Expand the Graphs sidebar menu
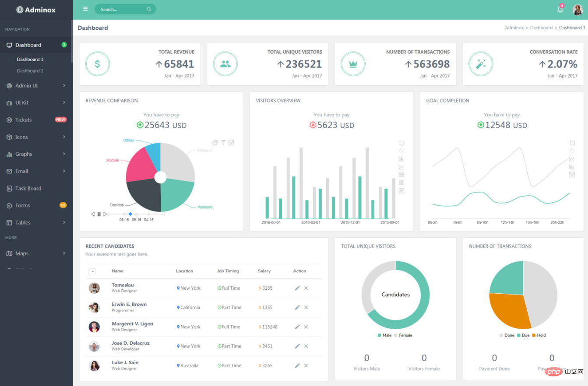The height and width of the screenshot is (386, 588). (36, 154)
